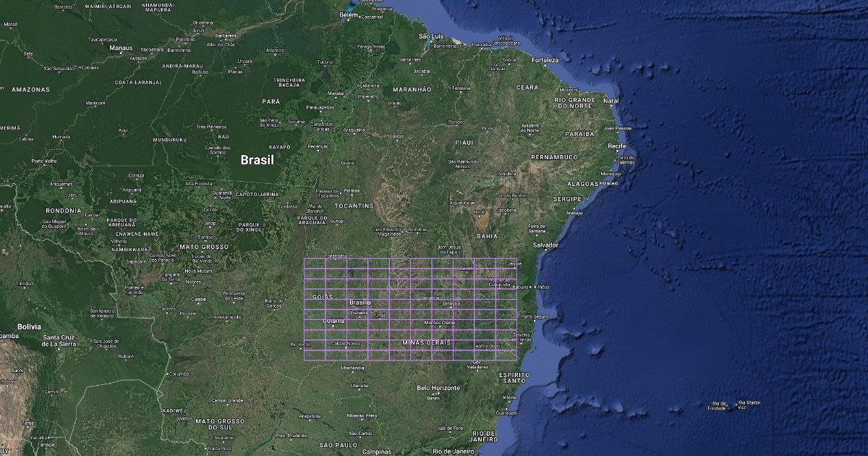
Task: Click the Natal city label
Action: coord(611,101)
